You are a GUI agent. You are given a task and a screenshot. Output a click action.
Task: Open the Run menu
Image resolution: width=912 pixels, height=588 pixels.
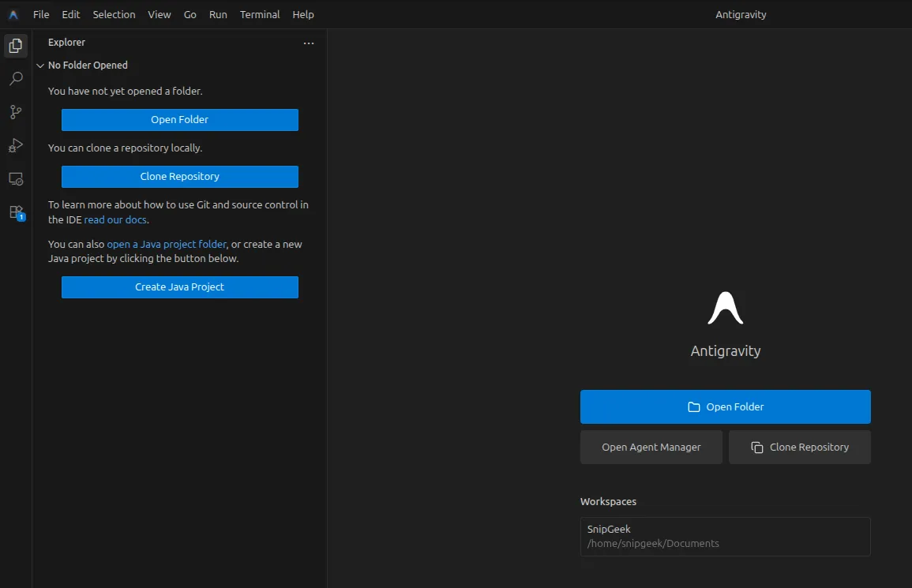point(218,14)
